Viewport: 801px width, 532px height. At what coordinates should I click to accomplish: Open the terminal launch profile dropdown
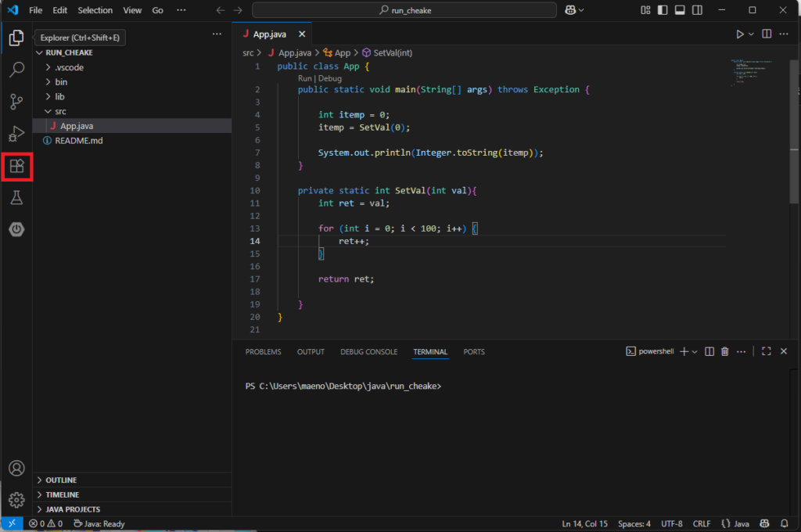coord(695,351)
